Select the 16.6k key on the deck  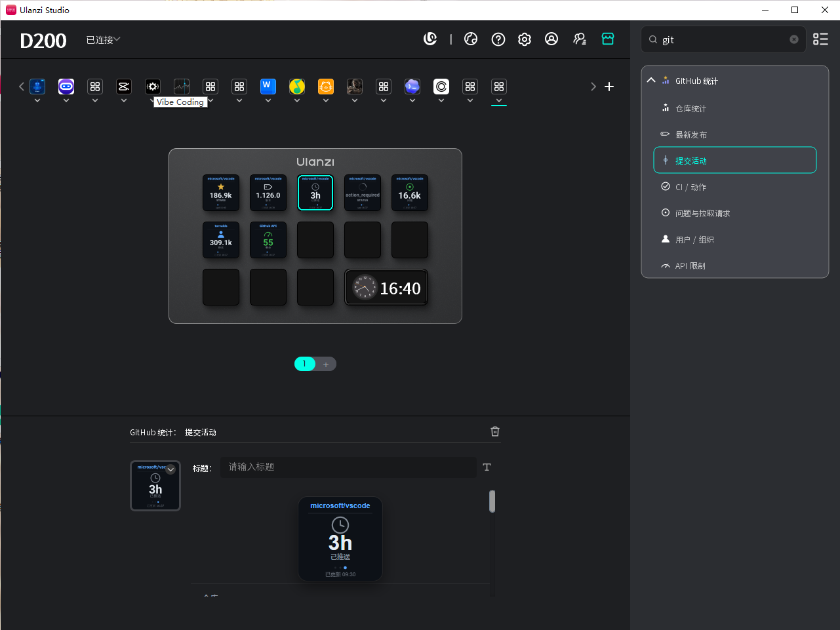[x=410, y=193]
